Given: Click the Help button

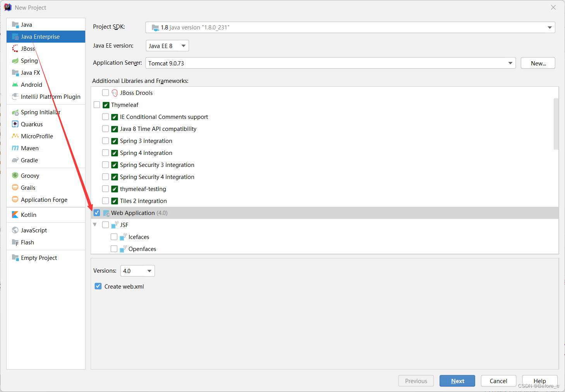Looking at the screenshot, I should pos(539,381).
